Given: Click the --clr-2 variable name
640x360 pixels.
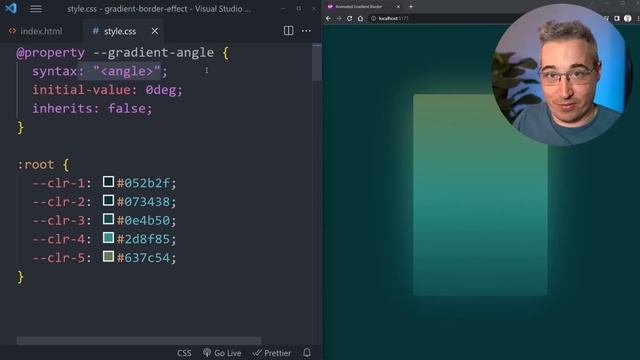Looking at the screenshot, I should (x=59, y=202).
